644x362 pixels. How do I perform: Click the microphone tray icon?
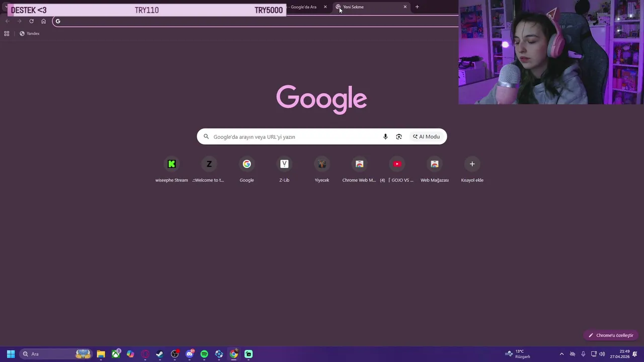coord(583,354)
